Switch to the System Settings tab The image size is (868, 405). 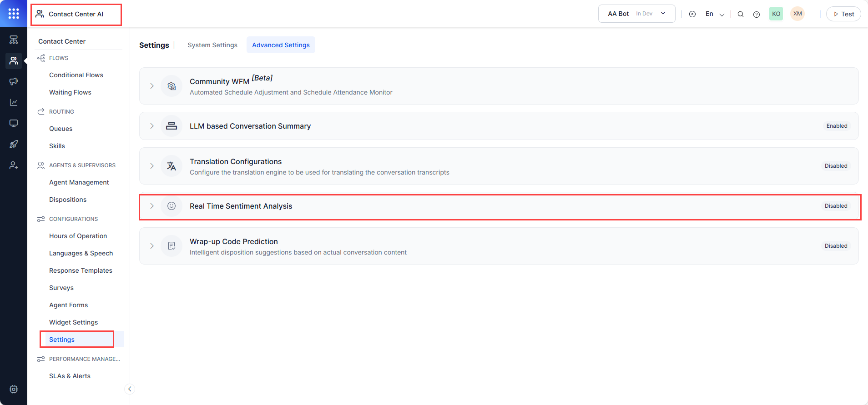(x=212, y=45)
